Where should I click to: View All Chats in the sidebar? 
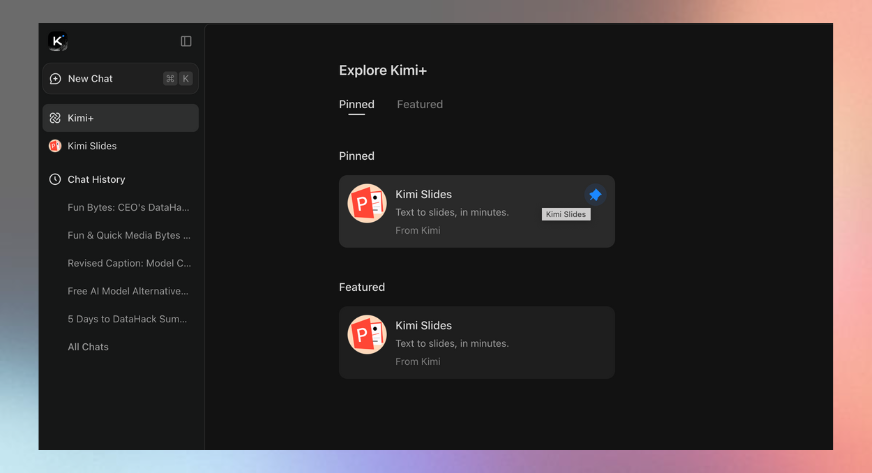point(88,347)
